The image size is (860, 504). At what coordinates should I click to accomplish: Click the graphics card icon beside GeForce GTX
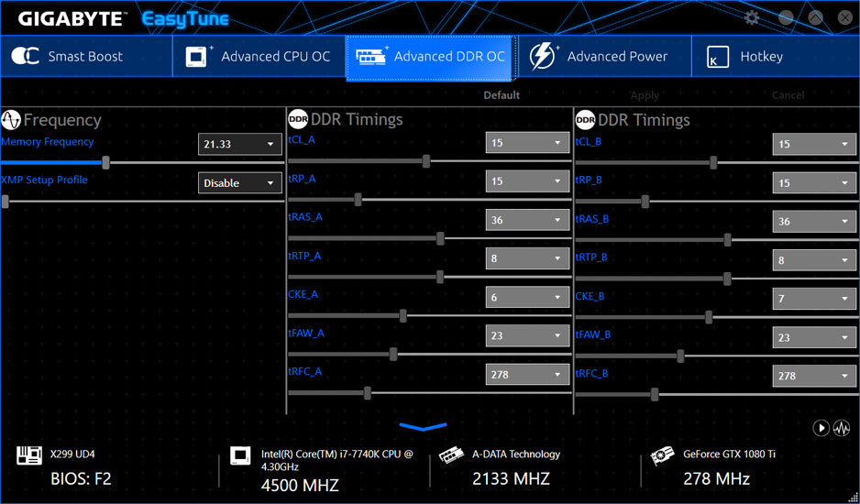(662, 455)
